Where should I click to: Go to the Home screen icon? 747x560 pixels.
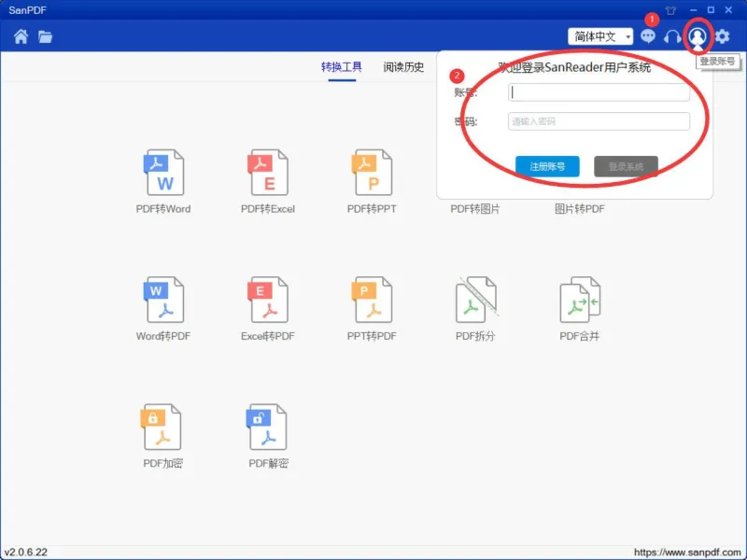pyautogui.click(x=21, y=36)
